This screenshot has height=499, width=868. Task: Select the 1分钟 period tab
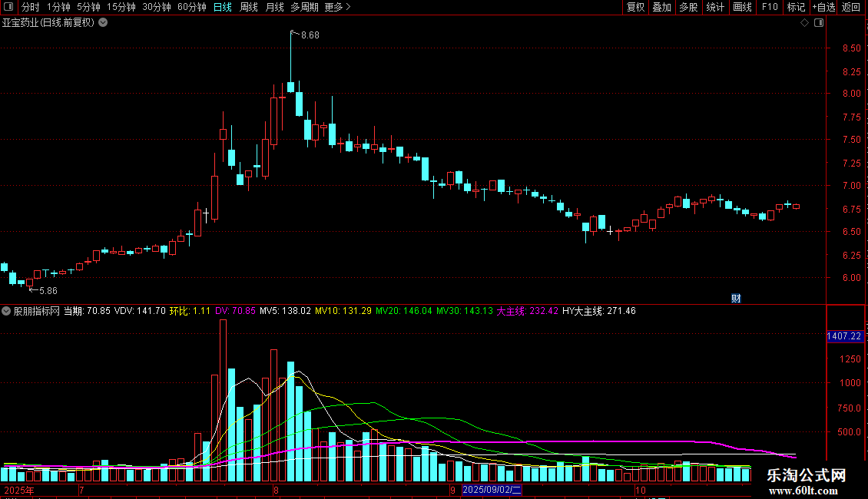[x=58, y=7]
